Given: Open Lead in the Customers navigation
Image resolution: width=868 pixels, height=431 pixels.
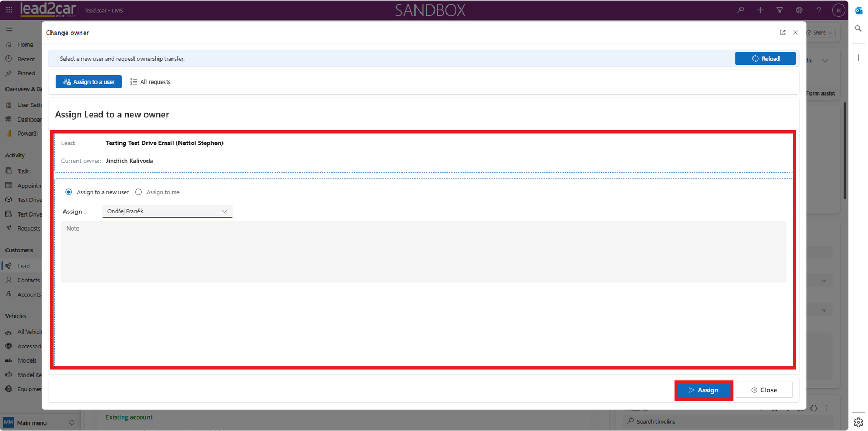Looking at the screenshot, I should pos(23,266).
